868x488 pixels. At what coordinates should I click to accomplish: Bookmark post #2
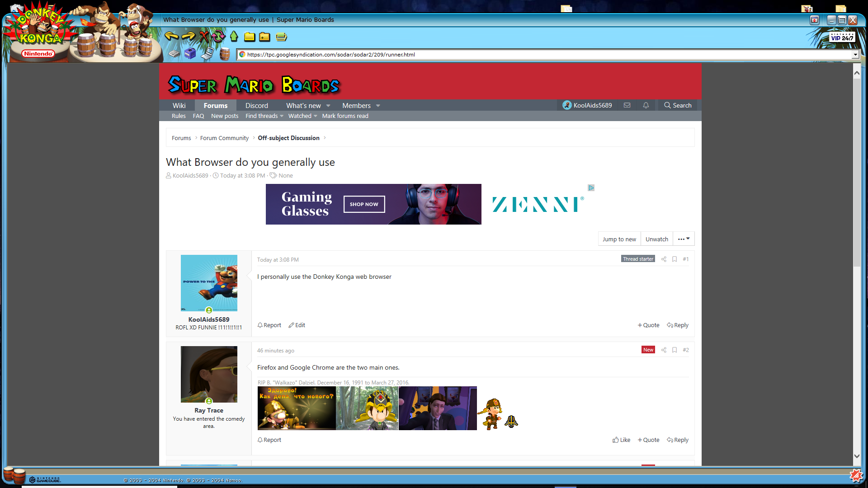pyautogui.click(x=675, y=350)
